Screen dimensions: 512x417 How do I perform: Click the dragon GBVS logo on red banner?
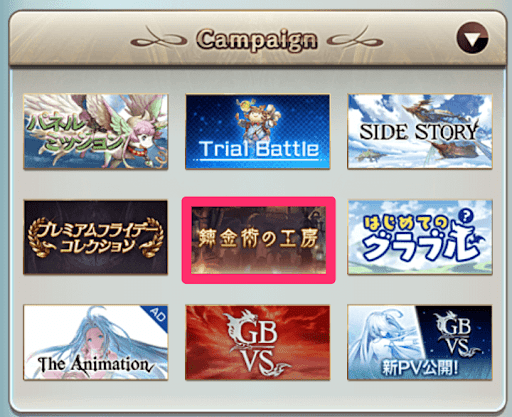click(255, 343)
